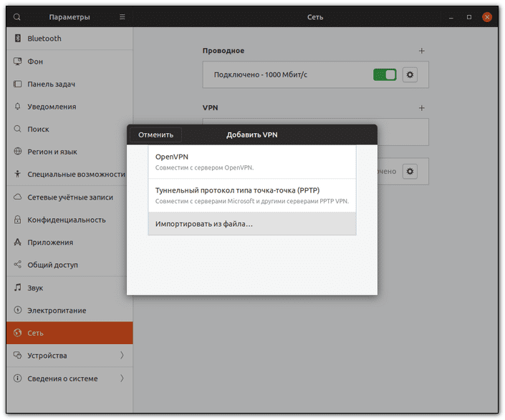Open wired connection gear settings
505x420 pixels.
point(410,74)
